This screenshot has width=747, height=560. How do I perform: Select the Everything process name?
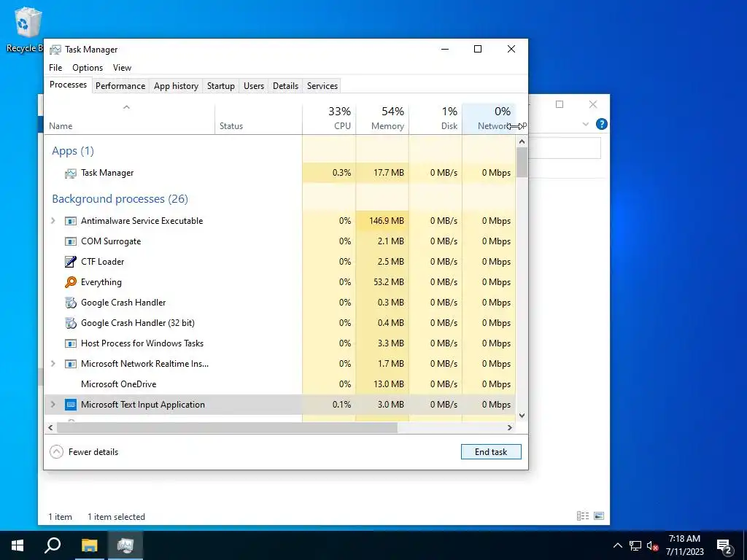[x=101, y=282]
